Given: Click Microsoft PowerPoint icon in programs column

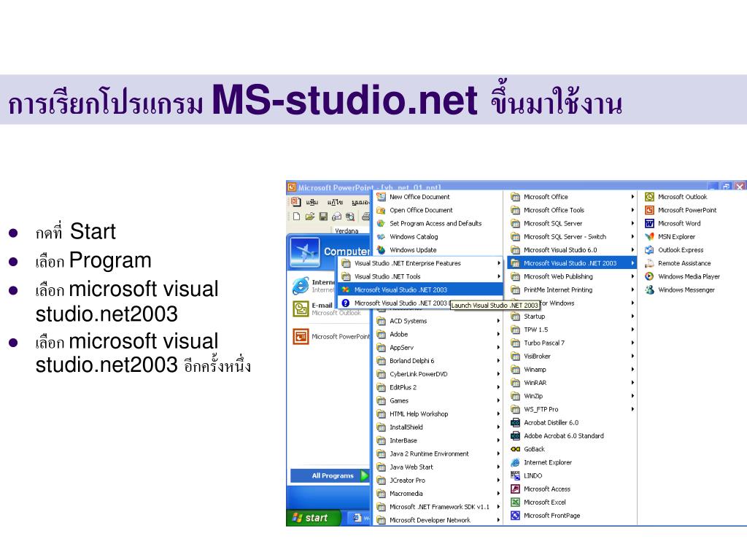Looking at the screenshot, I should coord(649,209).
